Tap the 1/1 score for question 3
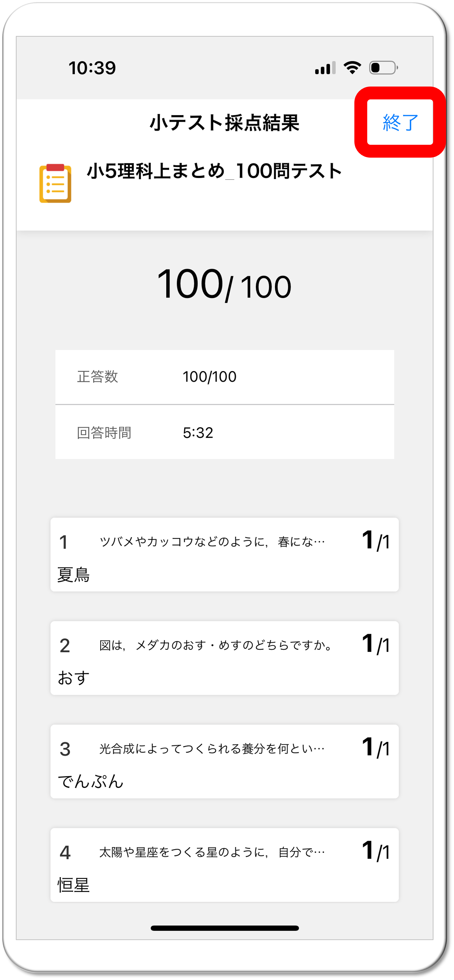 (x=376, y=748)
